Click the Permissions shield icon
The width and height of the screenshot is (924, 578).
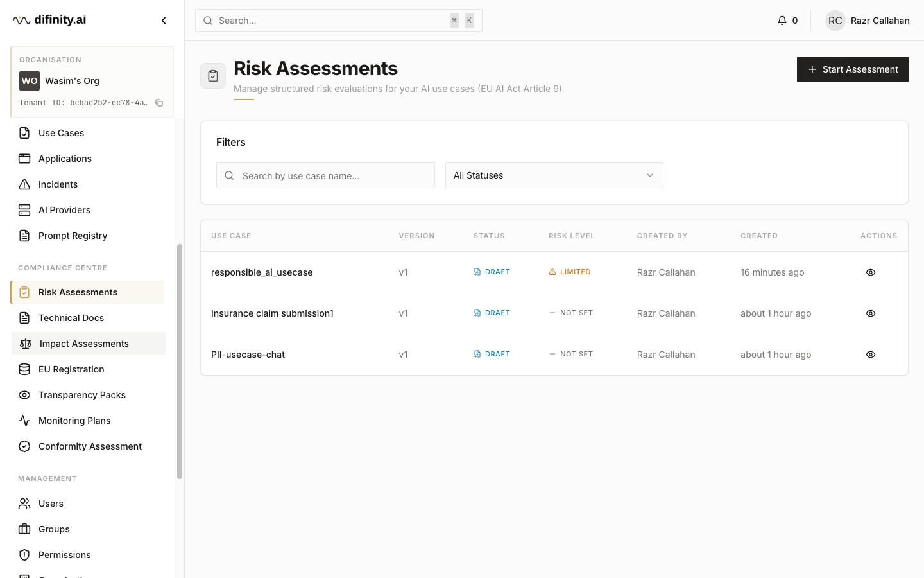click(x=24, y=555)
